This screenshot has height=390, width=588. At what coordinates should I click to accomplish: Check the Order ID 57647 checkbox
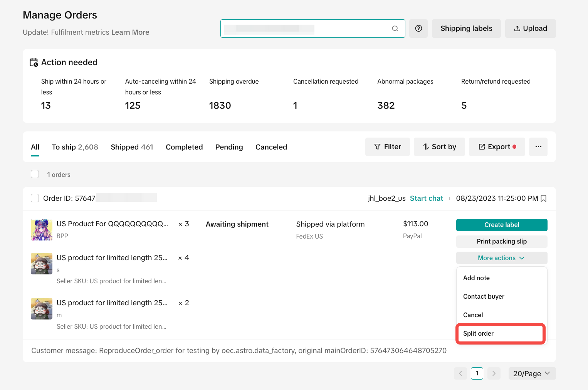(35, 198)
